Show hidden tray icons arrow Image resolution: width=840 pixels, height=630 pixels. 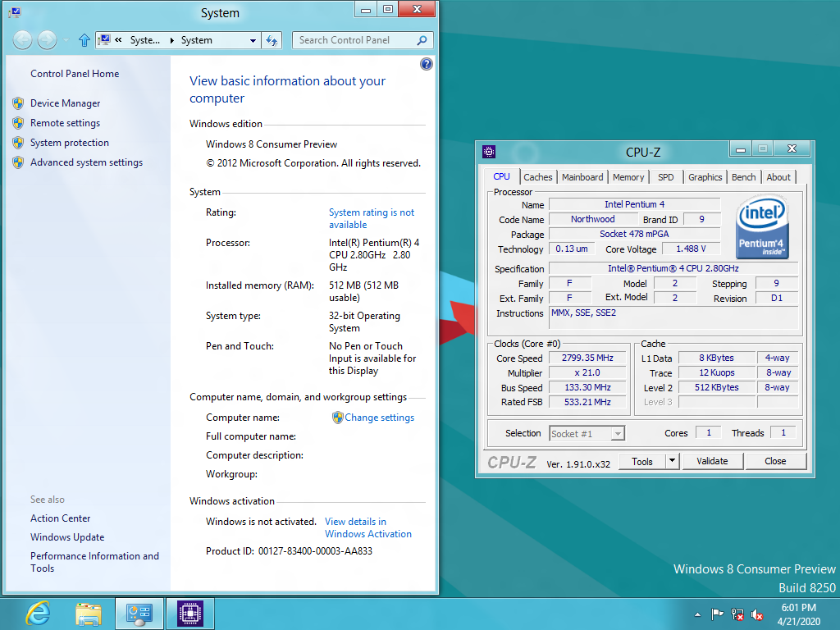[x=697, y=614]
